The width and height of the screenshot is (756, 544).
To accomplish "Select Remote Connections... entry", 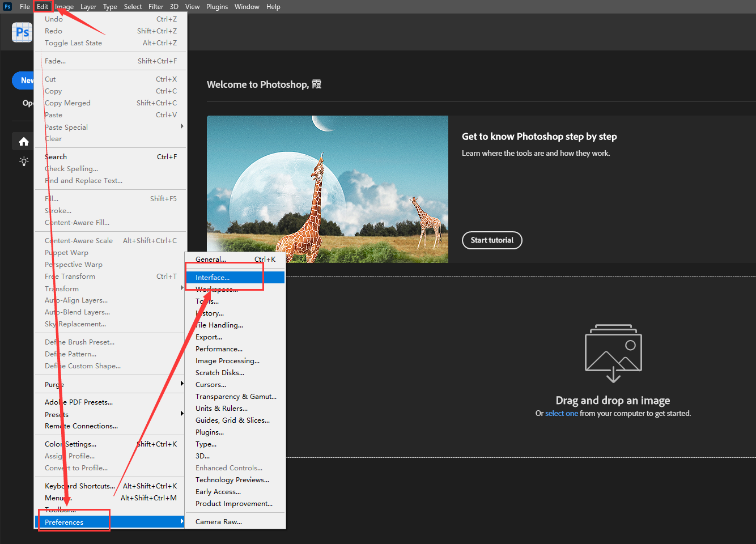I will click(111, 426).
